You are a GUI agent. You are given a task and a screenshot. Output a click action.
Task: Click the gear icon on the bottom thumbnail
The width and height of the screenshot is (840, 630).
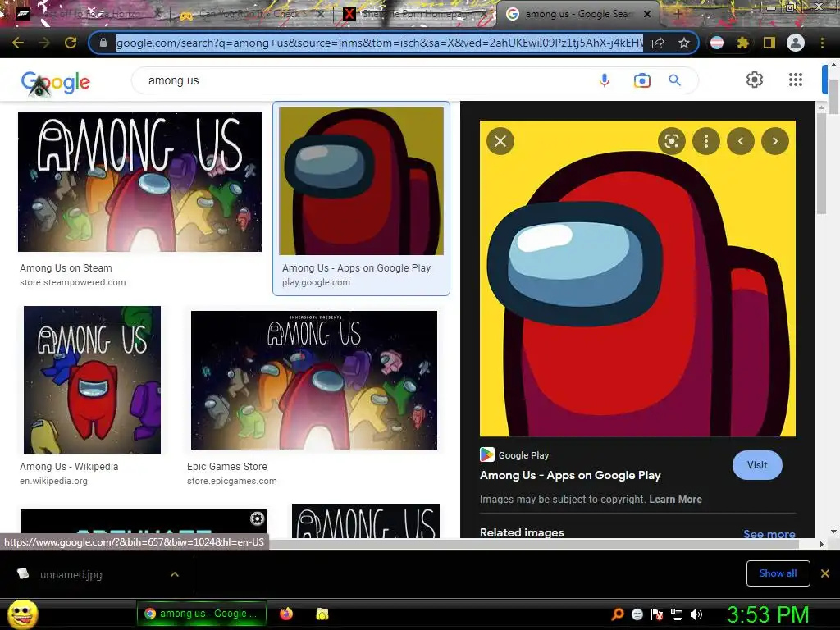click(257, 518)
